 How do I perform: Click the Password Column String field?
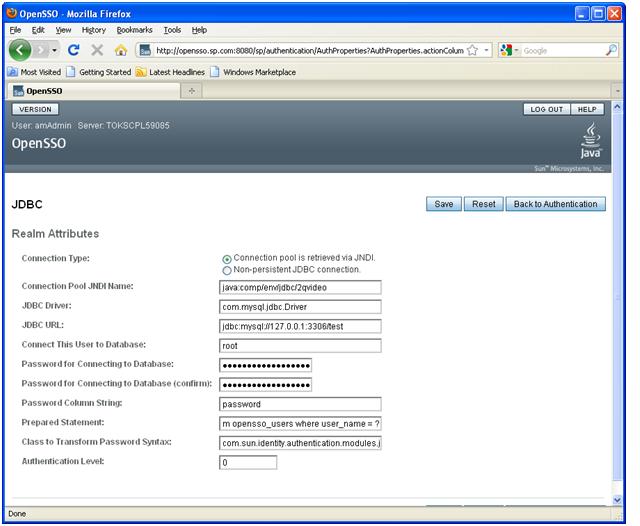tap(300, 404)
